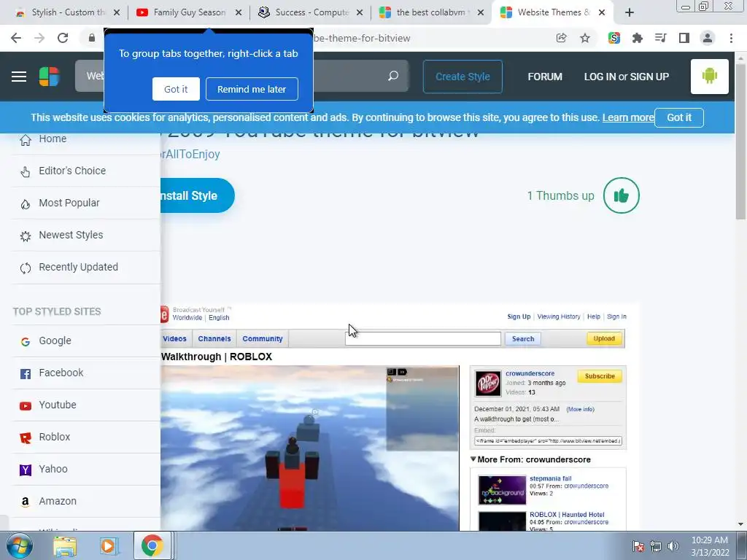
Task: Open the Stylish extension icon
Action: point(614,38)
